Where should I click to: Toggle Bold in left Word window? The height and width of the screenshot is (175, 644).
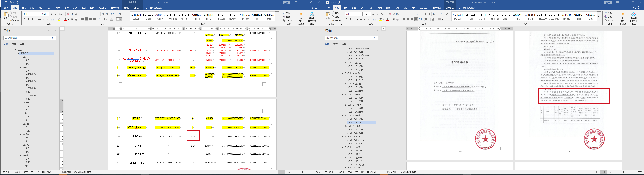(x=24, y=19)
